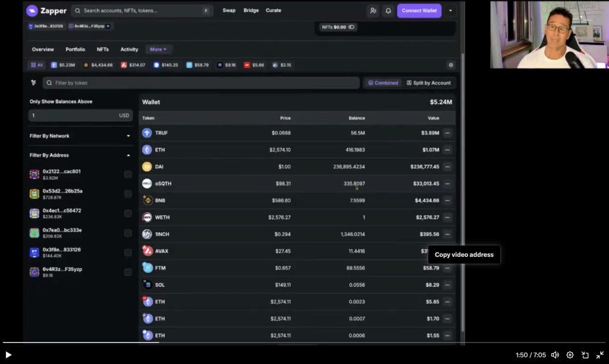Seek using the video progress bar

304,342
